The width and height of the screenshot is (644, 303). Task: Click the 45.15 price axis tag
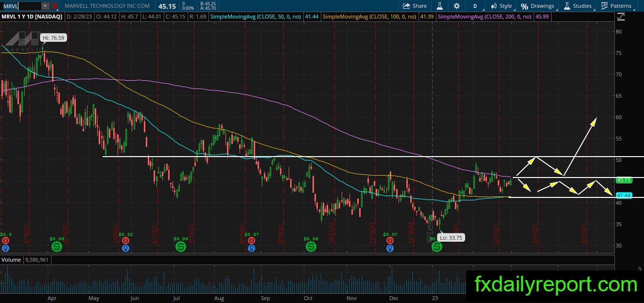[x=624, y=180]
